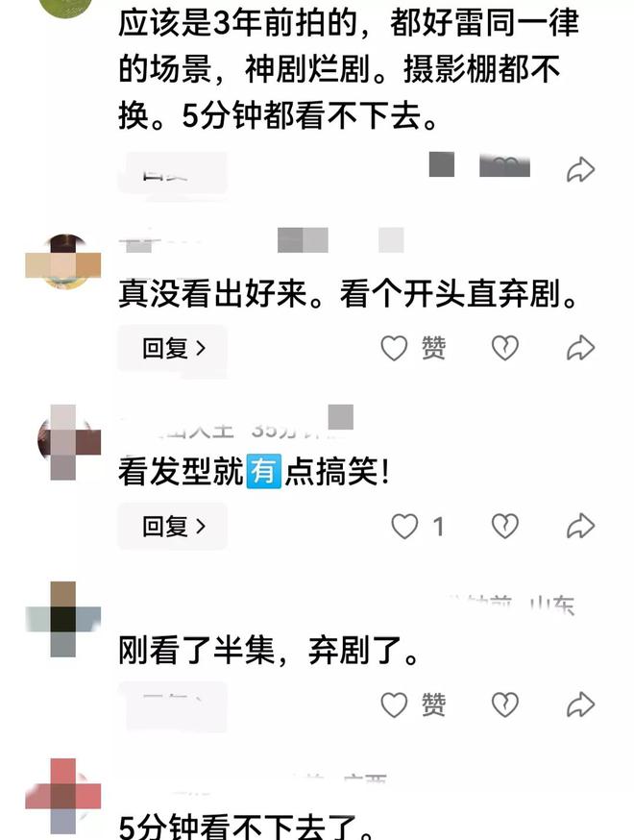Open avatar of 刚看了半集 commenter

click(63, 619)
